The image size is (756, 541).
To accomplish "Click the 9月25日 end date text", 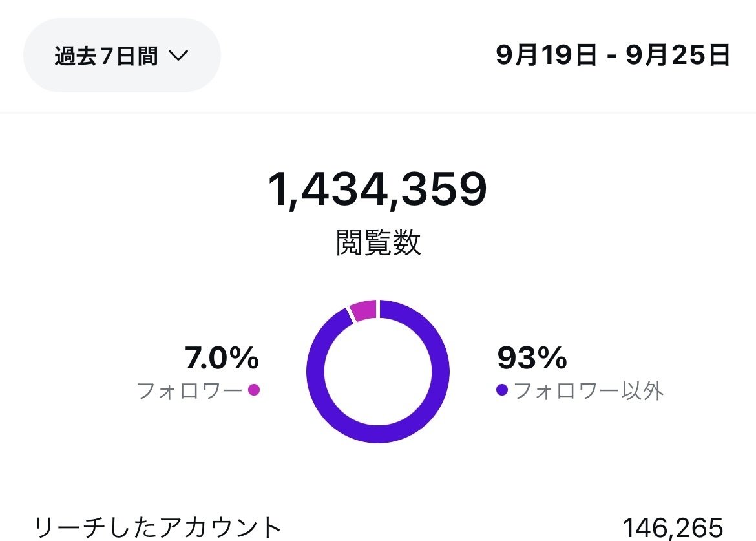I will (x=678, y=56).
